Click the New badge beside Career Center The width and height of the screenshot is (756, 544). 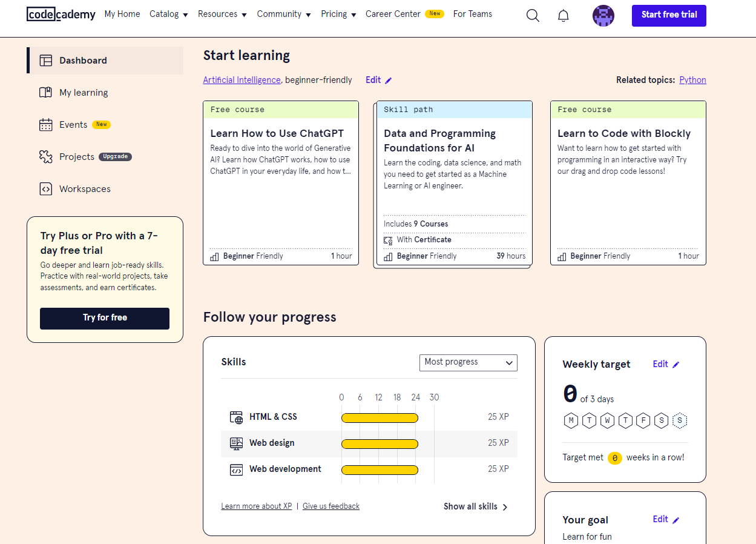point(435,13)
